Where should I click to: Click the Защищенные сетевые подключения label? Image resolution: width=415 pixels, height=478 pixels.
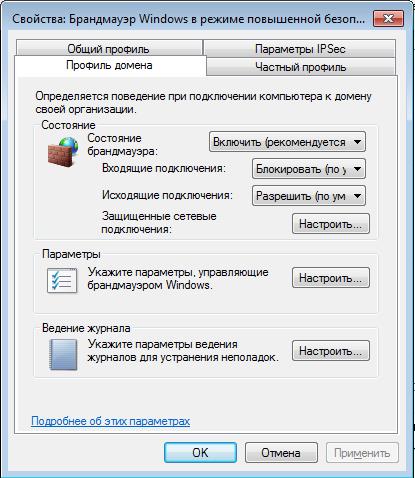coord(159,223)
